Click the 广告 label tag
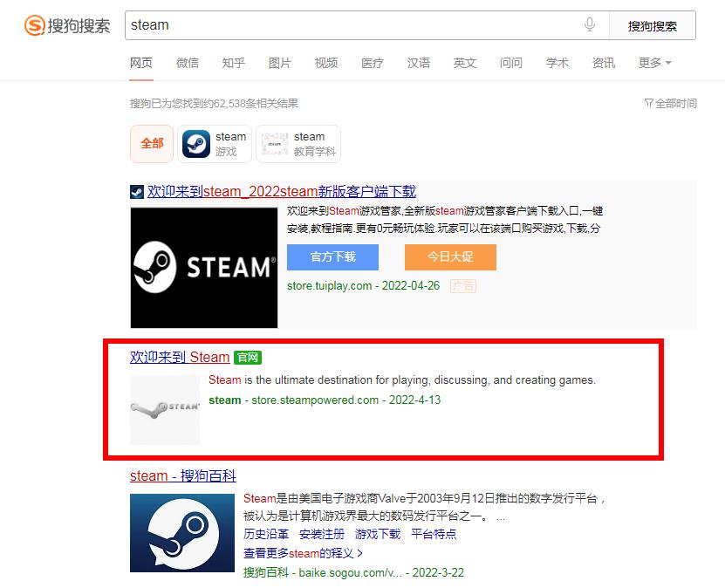The image size is (725, 588). [x=463, y=286]
